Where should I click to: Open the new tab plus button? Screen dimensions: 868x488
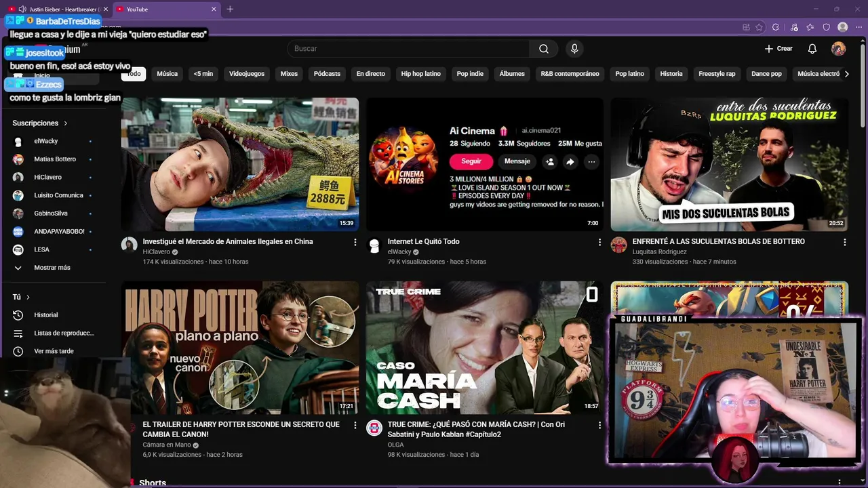coord(230,9)
